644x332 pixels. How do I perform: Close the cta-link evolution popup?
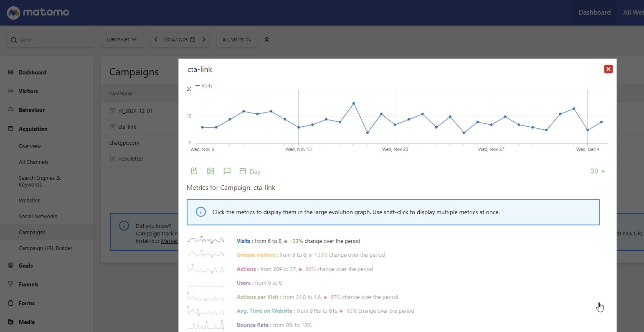click(608, 69)
